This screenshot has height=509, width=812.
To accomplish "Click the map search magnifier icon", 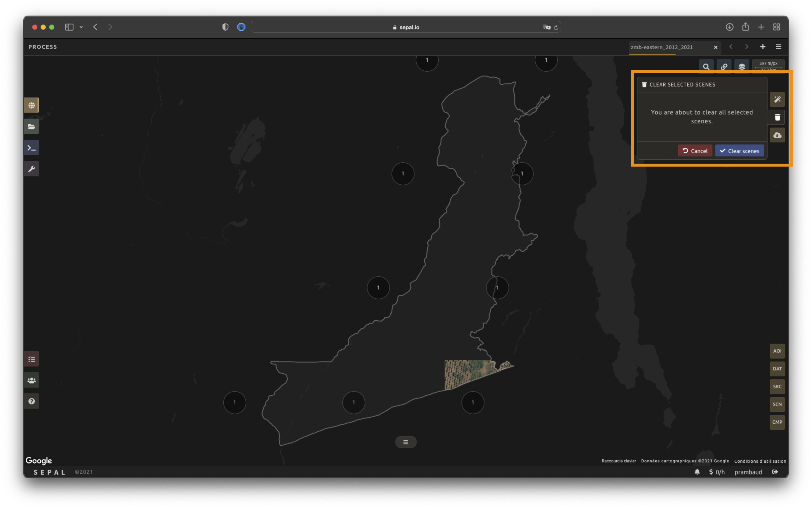I will click(x=706, y=67).
